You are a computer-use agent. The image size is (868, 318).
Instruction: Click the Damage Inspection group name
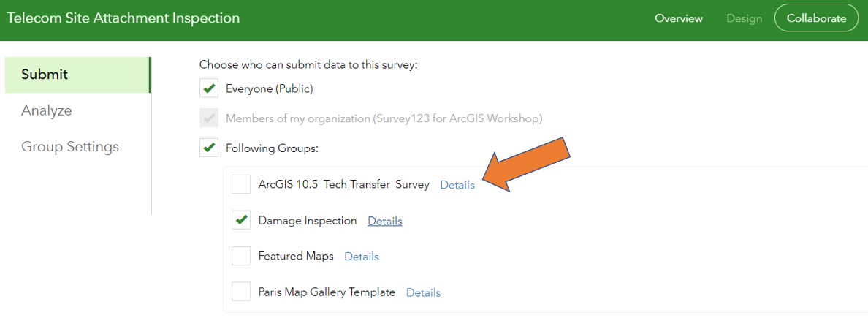(308, 221)
